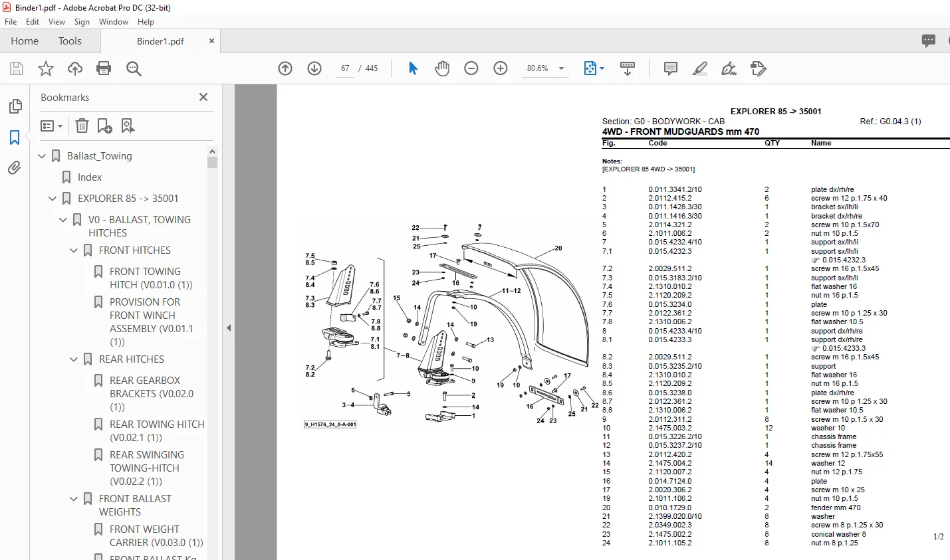The width and height of the screenshot is (950, 560).
Task: Open the File menu
Action: point(11,22)
